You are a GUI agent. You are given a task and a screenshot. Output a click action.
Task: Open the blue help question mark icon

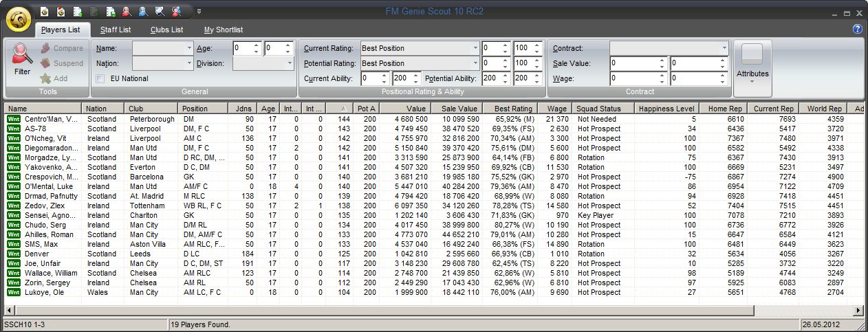[857, 29]
